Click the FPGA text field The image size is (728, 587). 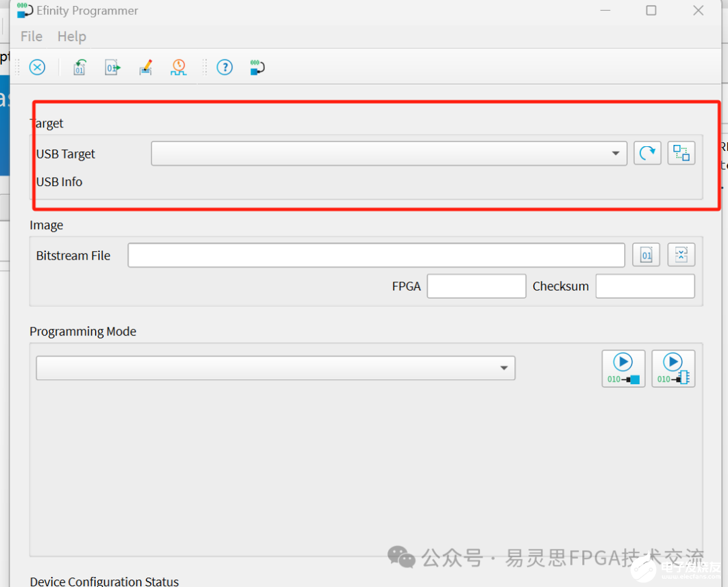tap(477, 286)
